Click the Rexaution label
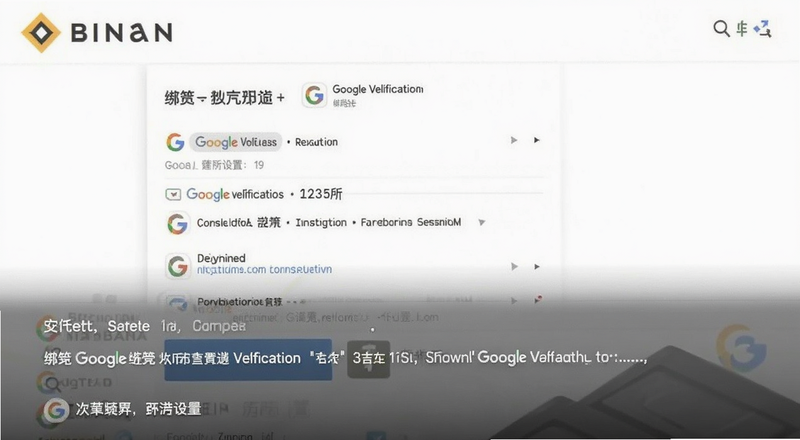The width and height of the screenshot is (800, 440). pyautogui.click(x=316, y=142)
